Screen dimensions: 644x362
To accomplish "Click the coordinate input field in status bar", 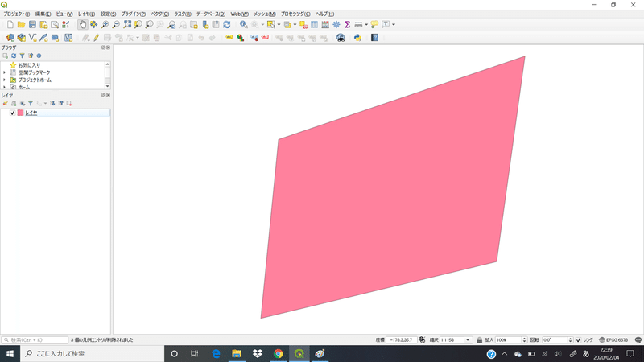I will pos(402,340).
